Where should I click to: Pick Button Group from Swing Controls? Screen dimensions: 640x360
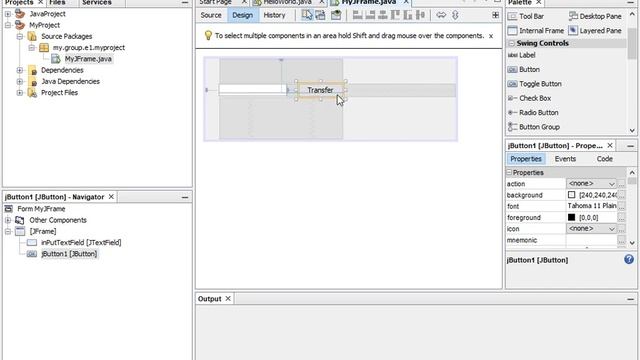(x=533, y=127)
